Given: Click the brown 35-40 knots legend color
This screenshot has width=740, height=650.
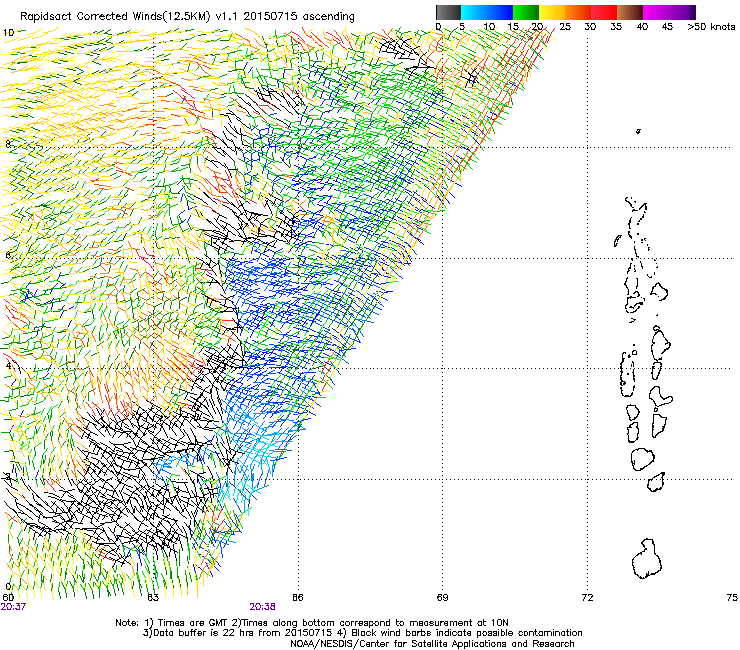Looking at the screenshot, I should pyautogui.click(x=630, y=12).
